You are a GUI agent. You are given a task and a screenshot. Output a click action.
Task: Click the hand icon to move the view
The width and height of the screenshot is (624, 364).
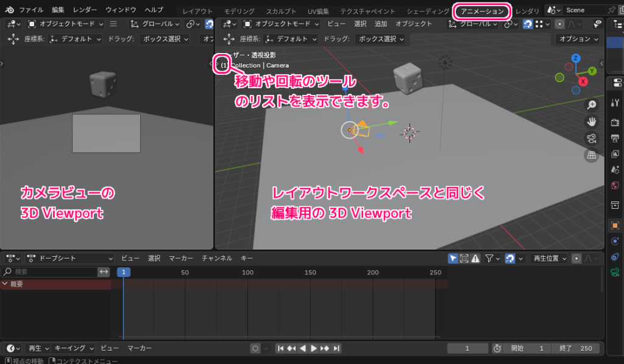[592, 122]
